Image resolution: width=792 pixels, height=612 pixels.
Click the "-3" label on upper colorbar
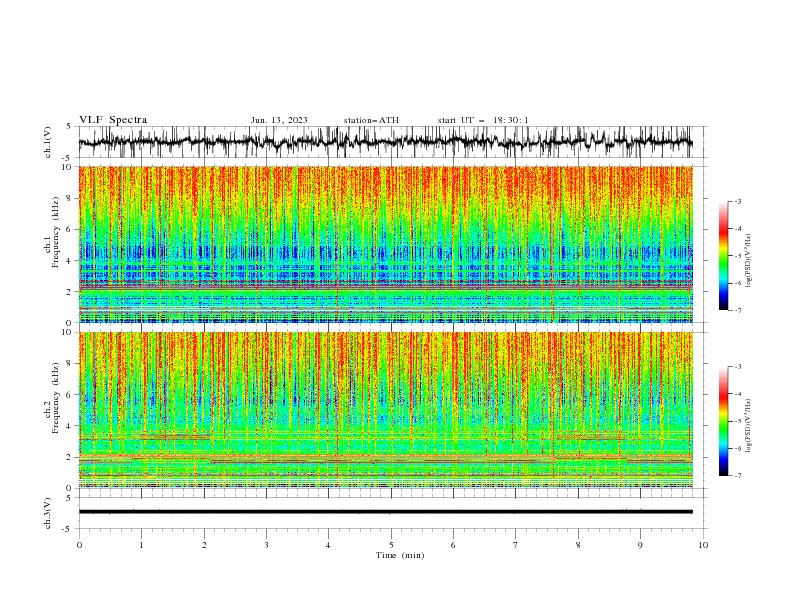pyautogui.click(x=738, y=201)
